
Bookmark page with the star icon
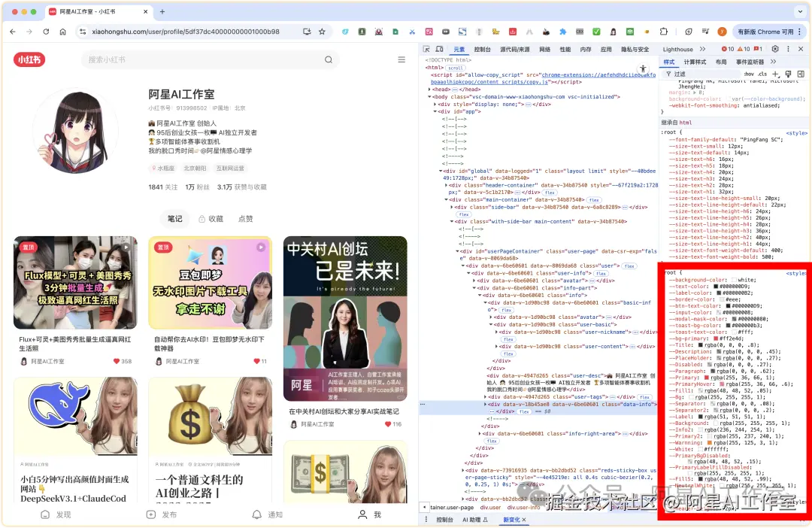(x=322, y=32)
